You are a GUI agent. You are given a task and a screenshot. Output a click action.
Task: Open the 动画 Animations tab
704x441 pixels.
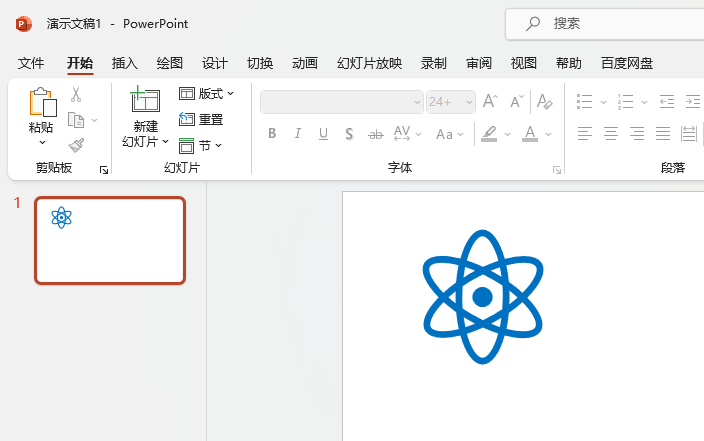(305, 63)
